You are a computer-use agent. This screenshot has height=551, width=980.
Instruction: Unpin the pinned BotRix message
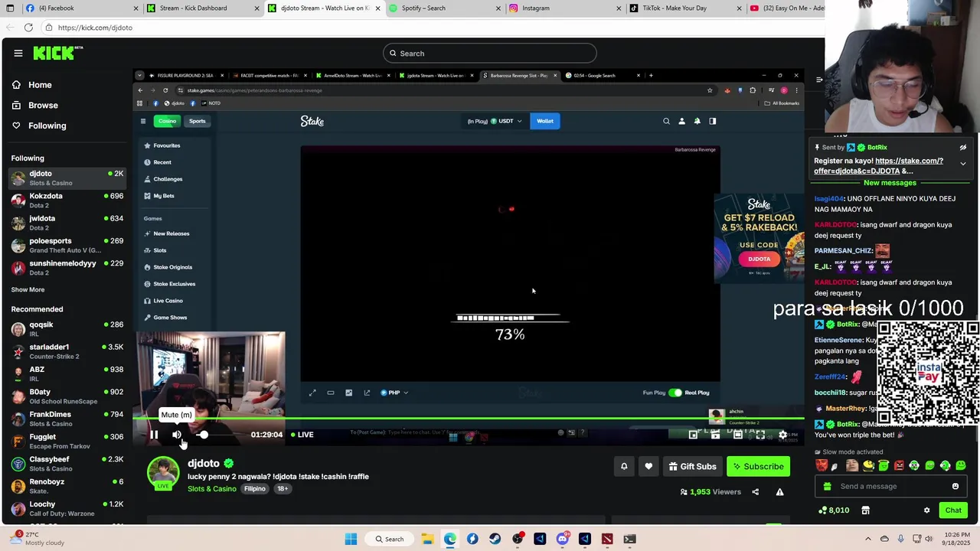(963, 148)
